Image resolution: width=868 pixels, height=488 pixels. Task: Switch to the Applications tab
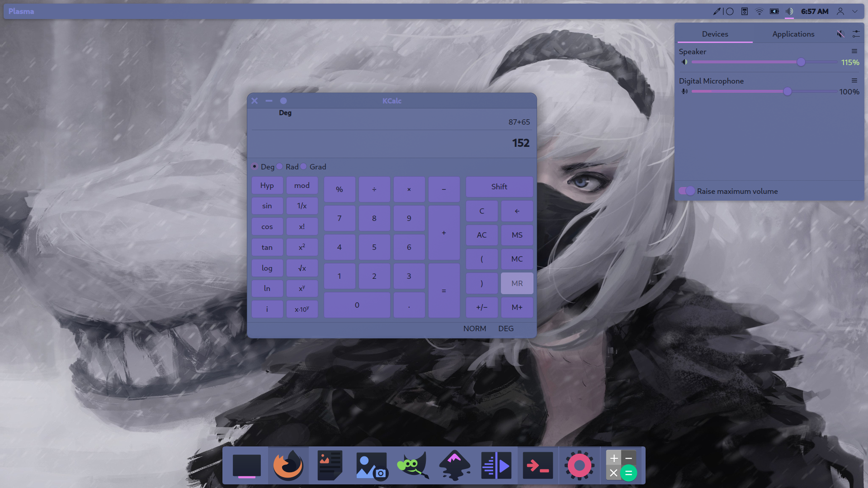793,34
